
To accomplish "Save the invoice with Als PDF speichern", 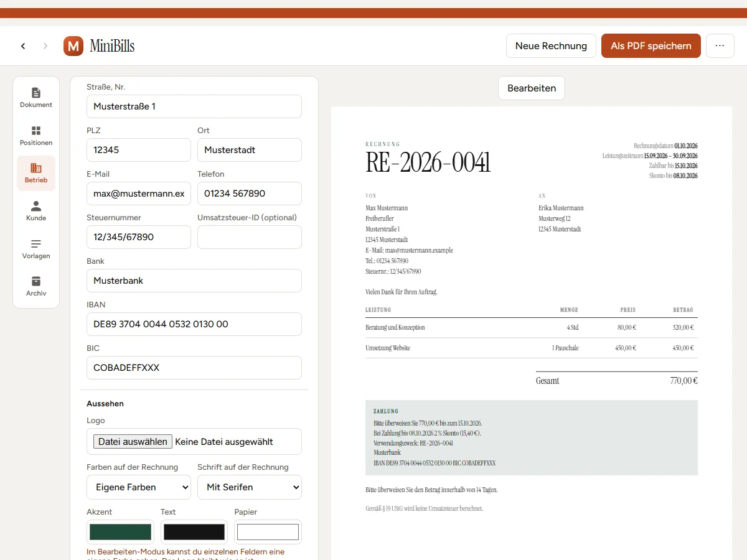I will [x=651, y=46].
